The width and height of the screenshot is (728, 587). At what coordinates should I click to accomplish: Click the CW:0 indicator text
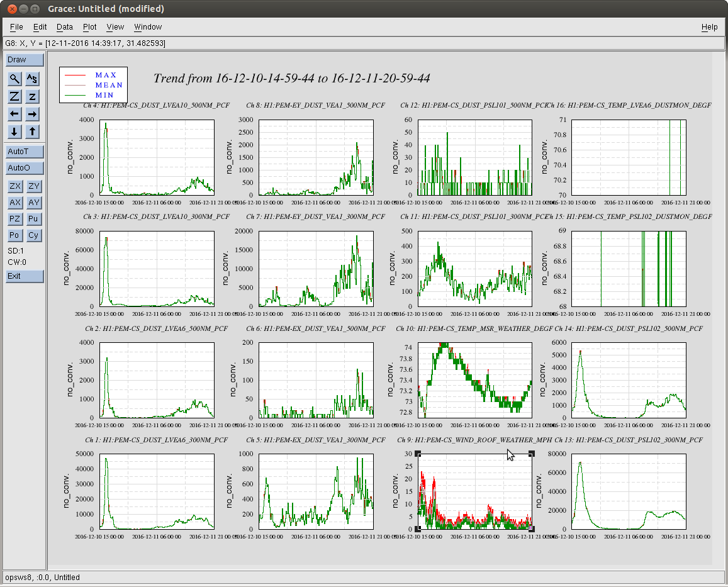(x=17, y=262)
